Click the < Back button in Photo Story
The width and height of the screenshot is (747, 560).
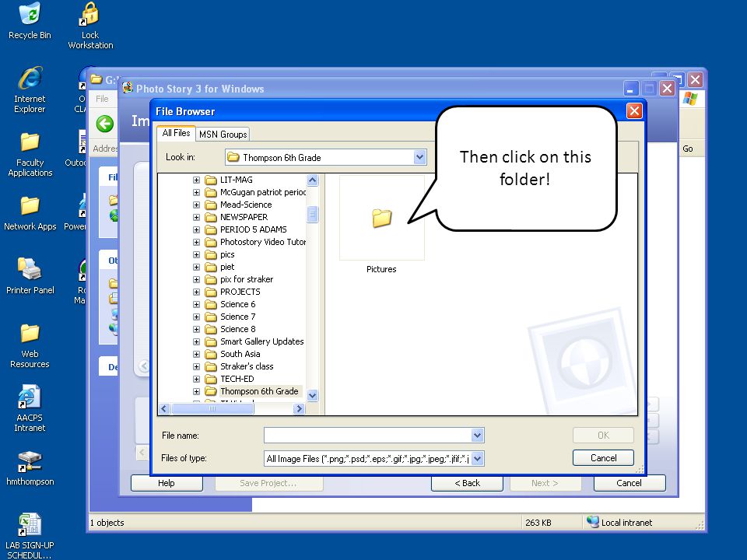pos(468,483)
